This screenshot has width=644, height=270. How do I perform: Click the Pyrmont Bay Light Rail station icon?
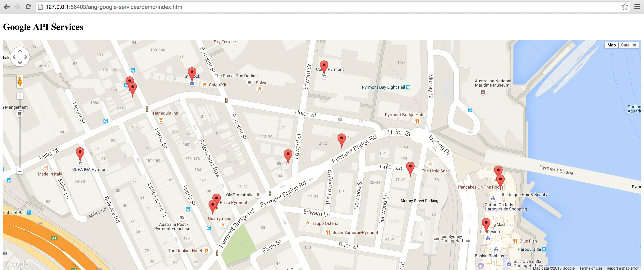pos(408,87)
